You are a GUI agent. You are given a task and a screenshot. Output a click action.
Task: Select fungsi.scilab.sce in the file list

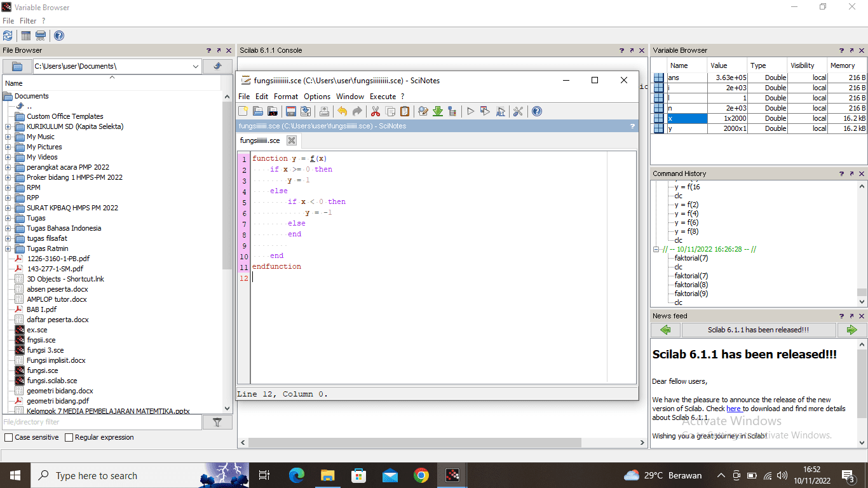[51, 381]
